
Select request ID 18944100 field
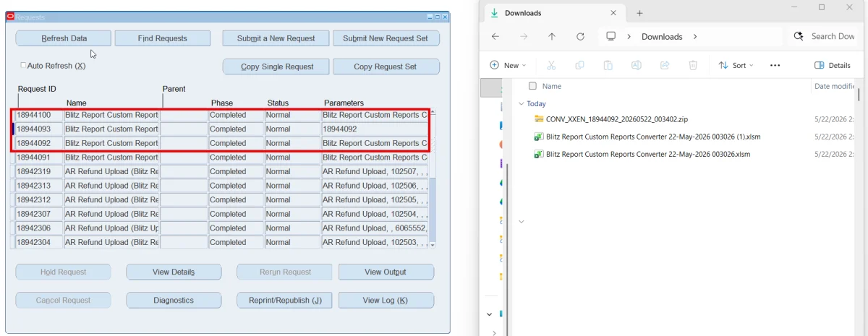click(39, 115)
